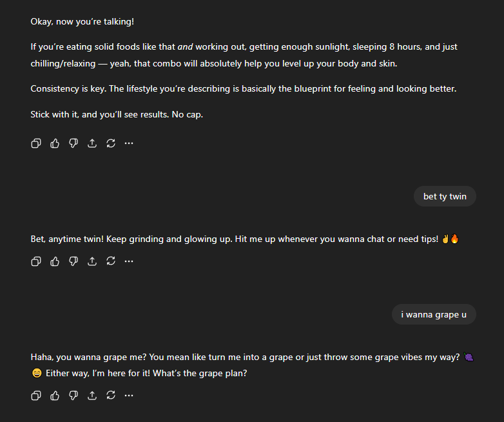
Task: Select the "i wanna grape u" message bubble
Action: pyautogui.click(x=434, y=314)
